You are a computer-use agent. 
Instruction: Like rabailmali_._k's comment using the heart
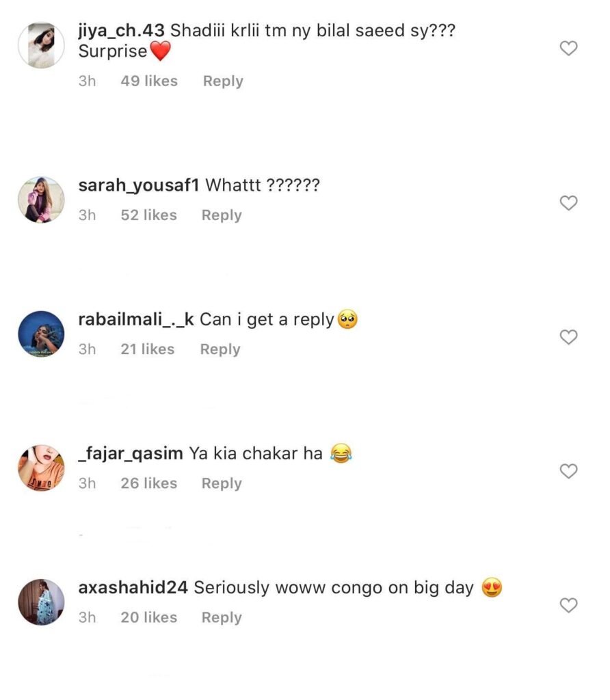[x=568, y=337]
